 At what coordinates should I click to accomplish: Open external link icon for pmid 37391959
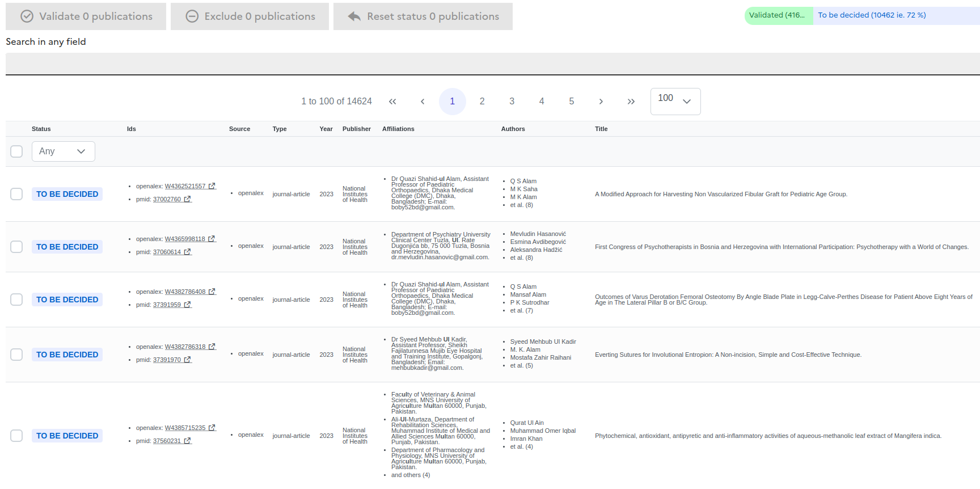(x=188, y=305)
